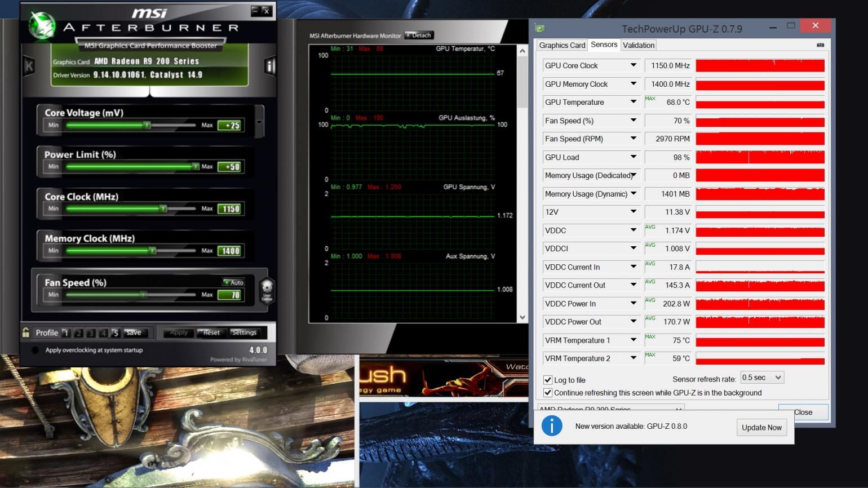Open GPU Memory Clock sensor dropdown
This screenshot has height=488, width=868.
tap(634, 84)
